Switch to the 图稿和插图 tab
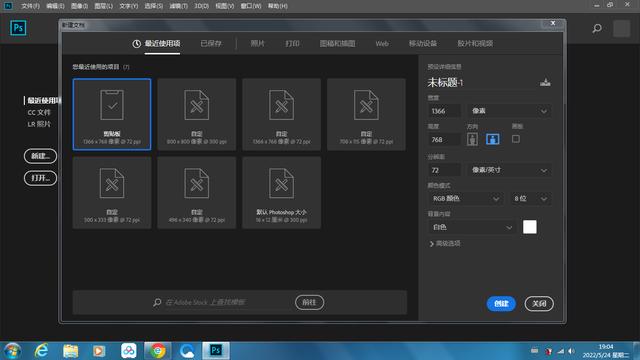This screenshot has width=640, height=360. click(x=338, y=44)
